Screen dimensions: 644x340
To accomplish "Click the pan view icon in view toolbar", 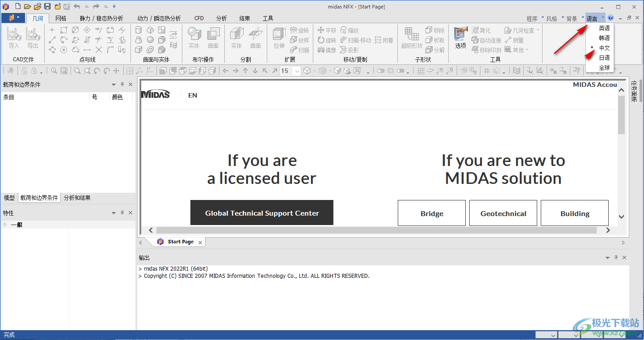I will click(116, 71).
